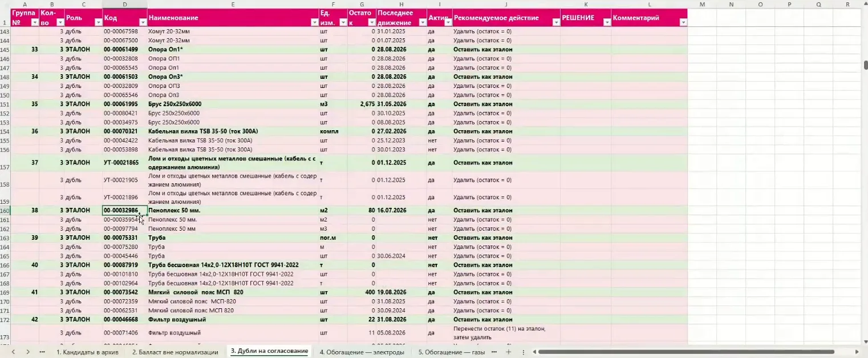Click the horizontal scrollbar left arrow
The height and width of the screenshot is (358, 868).
pyautogui.click(x=533, y=352)
